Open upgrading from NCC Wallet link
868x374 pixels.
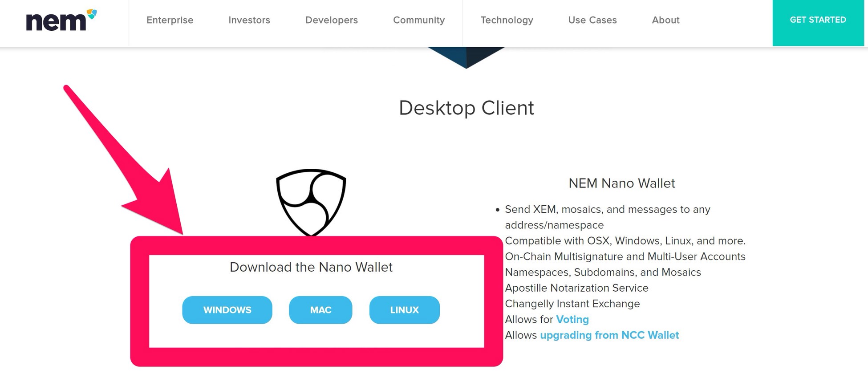coord(609,335)
